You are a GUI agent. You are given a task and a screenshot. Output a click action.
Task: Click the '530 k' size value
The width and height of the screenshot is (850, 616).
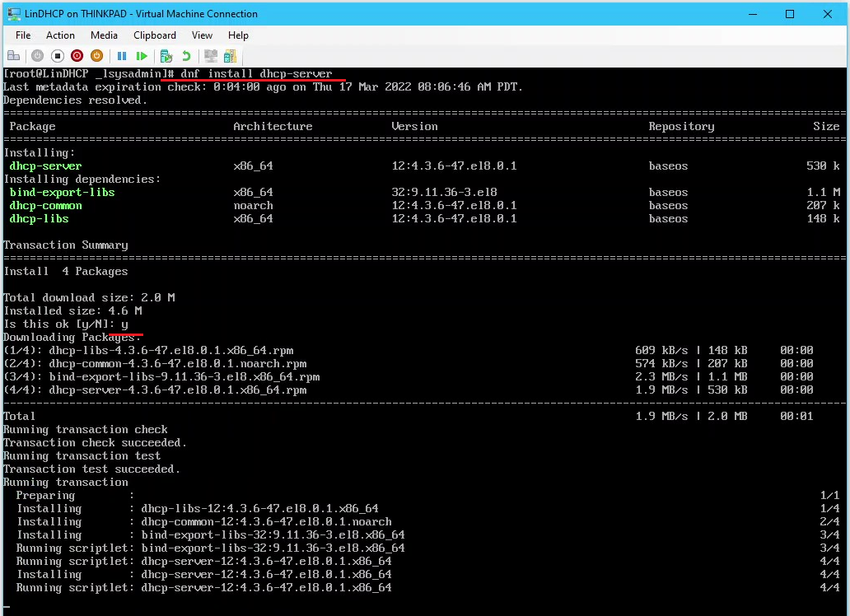(824, 166)
